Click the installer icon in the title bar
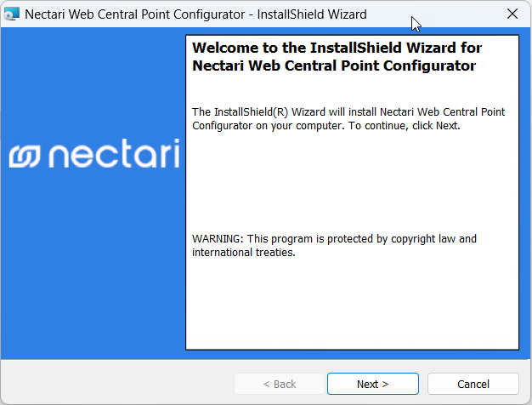Image resolution: width=532 pixels, height=405 pixels. (x=13, y=14)
